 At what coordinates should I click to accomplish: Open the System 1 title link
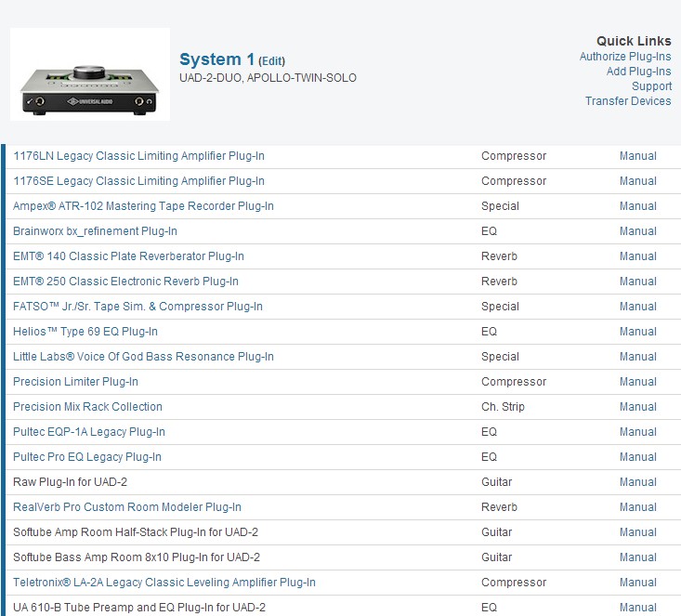click(216, 59)
